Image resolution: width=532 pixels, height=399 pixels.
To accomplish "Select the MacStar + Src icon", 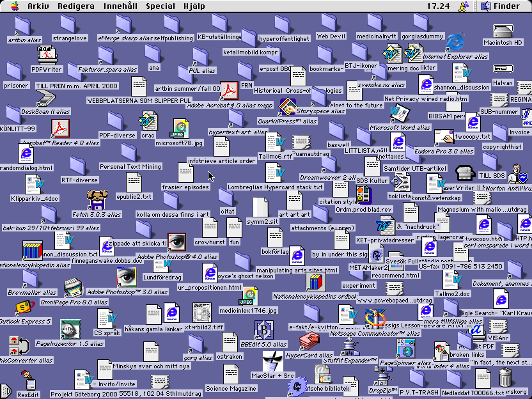I will click(272, 361).
